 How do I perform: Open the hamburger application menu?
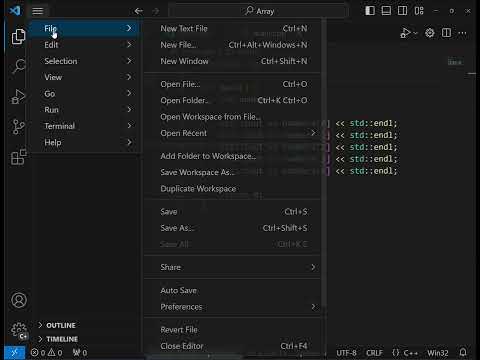38,11
